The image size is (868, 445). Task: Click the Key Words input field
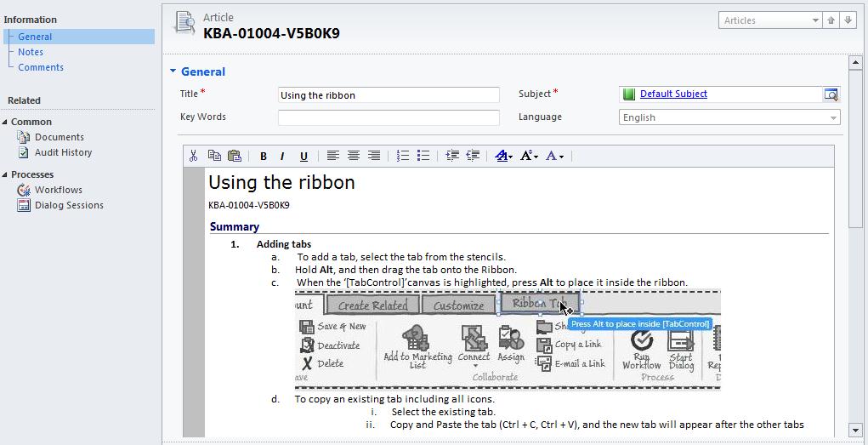click(x=389, y=117)
